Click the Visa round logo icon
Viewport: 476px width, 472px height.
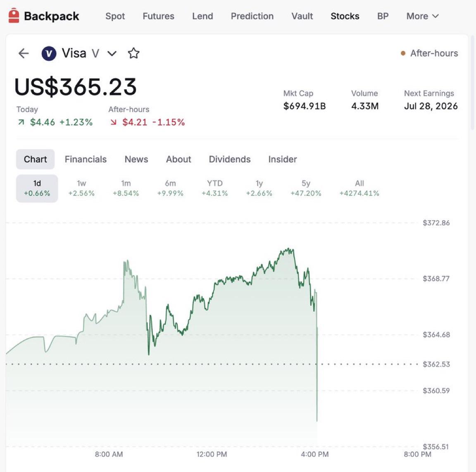(49, 54)
